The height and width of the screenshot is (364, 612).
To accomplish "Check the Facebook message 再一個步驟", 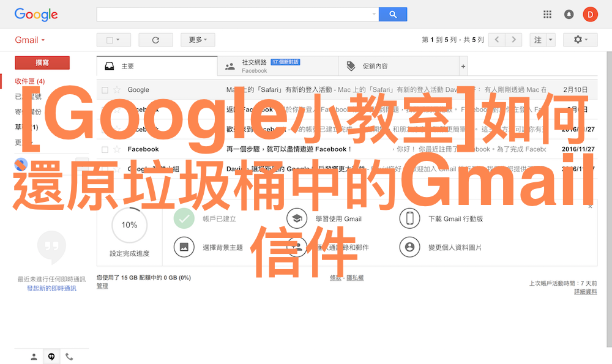I will click(x=105, y=149).
